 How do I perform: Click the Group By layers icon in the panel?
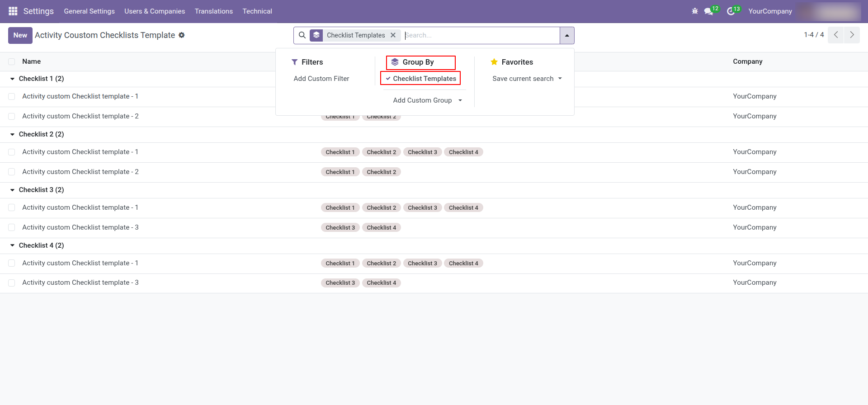pos(395,62)
